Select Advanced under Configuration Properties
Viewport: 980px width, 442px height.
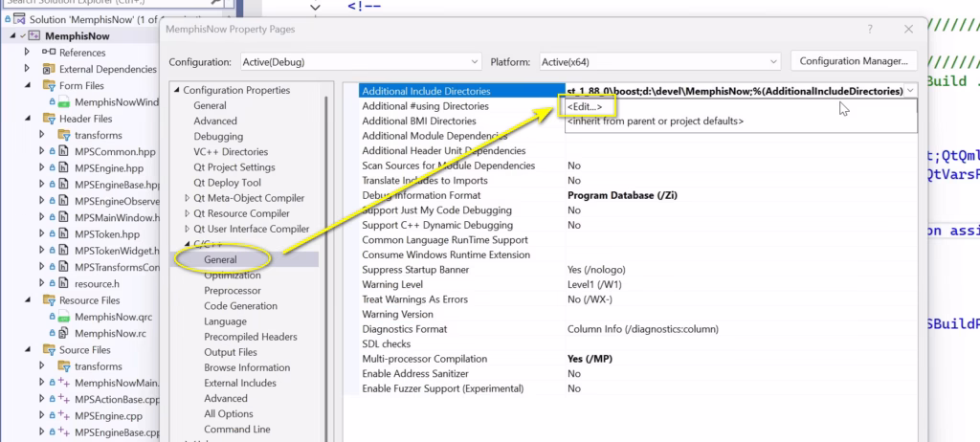click(x=215, y=122)
